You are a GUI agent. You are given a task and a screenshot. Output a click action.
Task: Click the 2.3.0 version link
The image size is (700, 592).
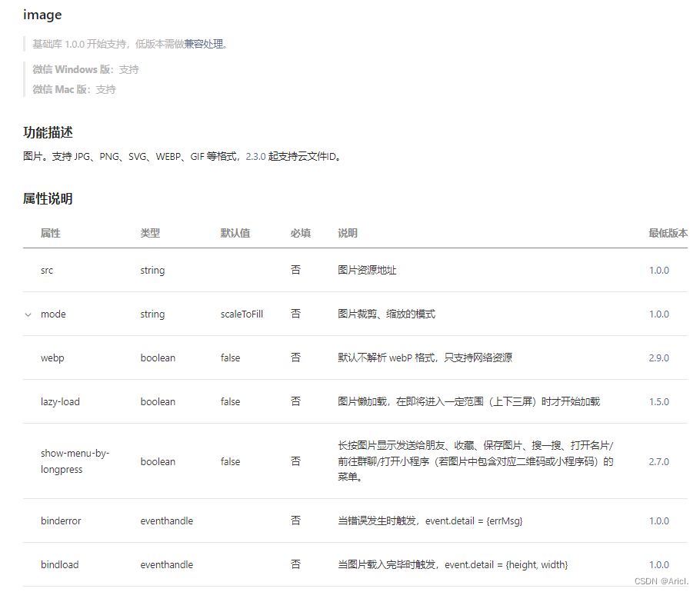255,157
